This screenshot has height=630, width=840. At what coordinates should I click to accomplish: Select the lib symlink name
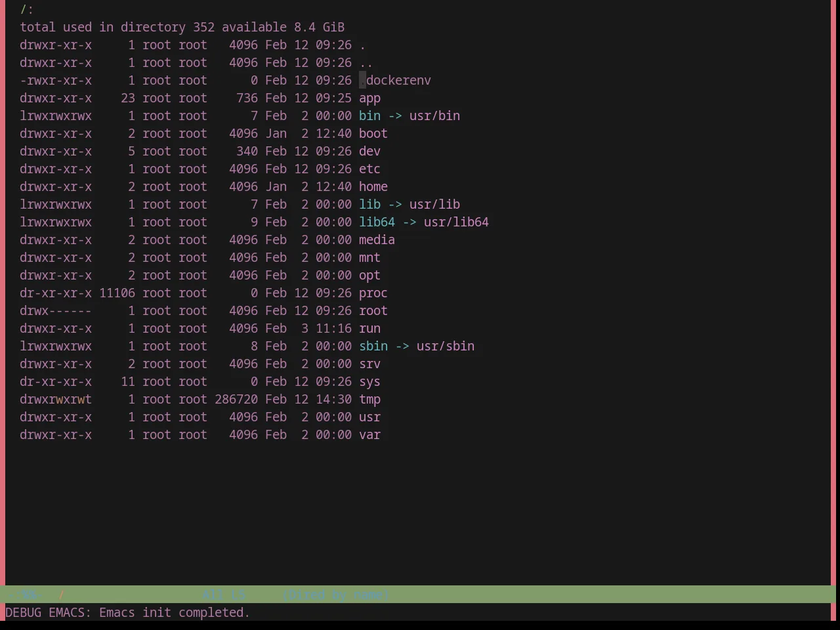(369, 204)
